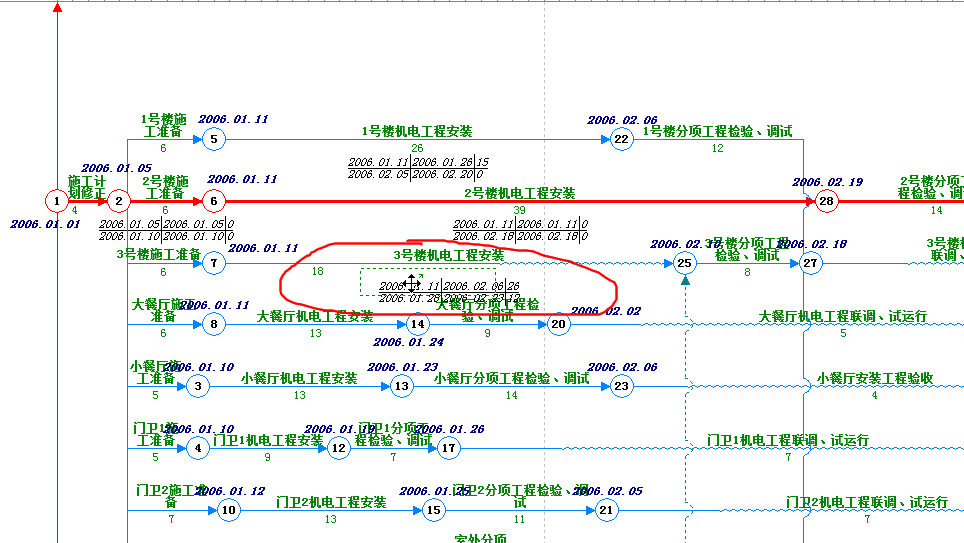Select the date 2006.01.24 below node 14

[408, 343]
